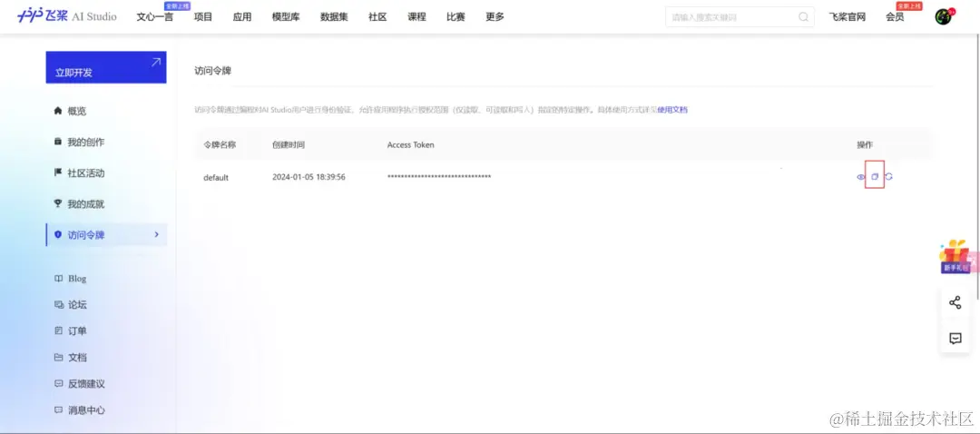The width and height of the screenshot is (980, 434).
Task: Open the 会员 membership link
Action: click(895, 17)
